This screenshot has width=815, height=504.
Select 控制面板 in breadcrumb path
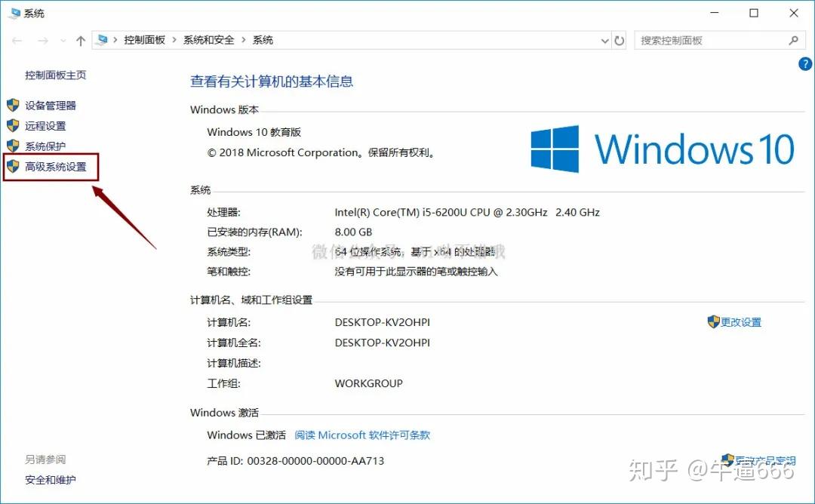[x=144, y=40]
